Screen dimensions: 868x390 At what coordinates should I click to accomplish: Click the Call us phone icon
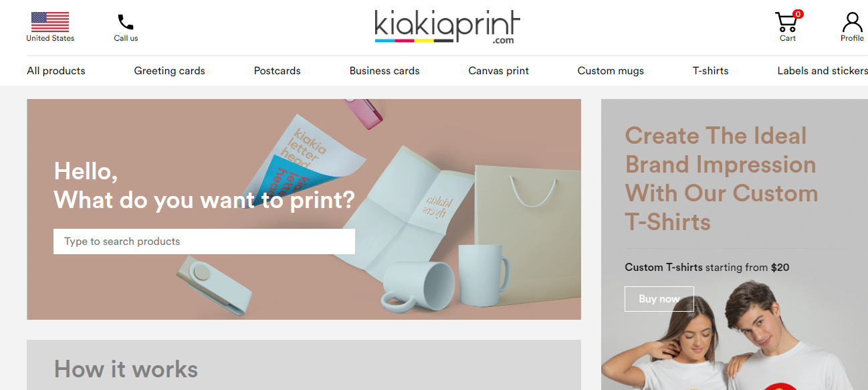pos(126,23)
